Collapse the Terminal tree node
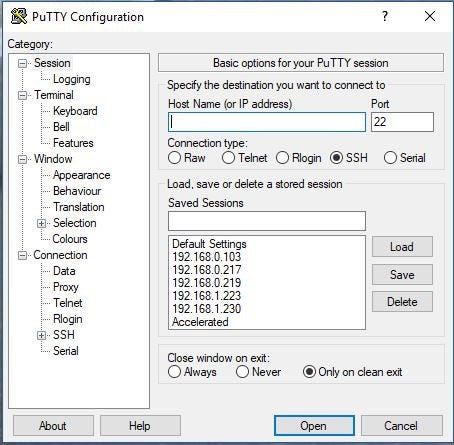Image resolution: width=454 pixels, height=445 pixels. coord(22,95)
